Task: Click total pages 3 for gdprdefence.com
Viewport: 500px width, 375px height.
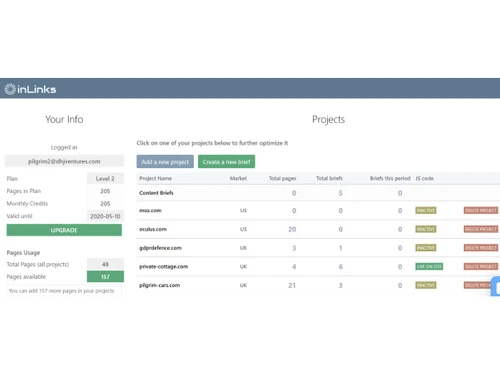Action: 294,248
